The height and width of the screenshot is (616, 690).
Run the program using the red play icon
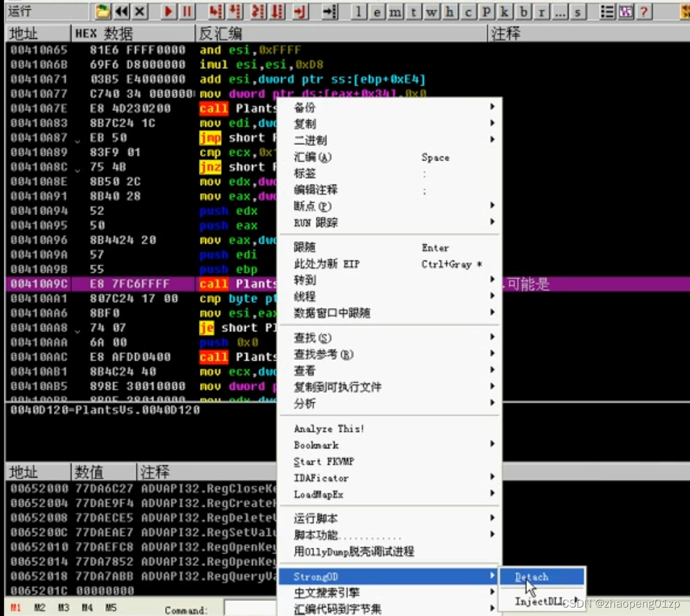(168, 10)
